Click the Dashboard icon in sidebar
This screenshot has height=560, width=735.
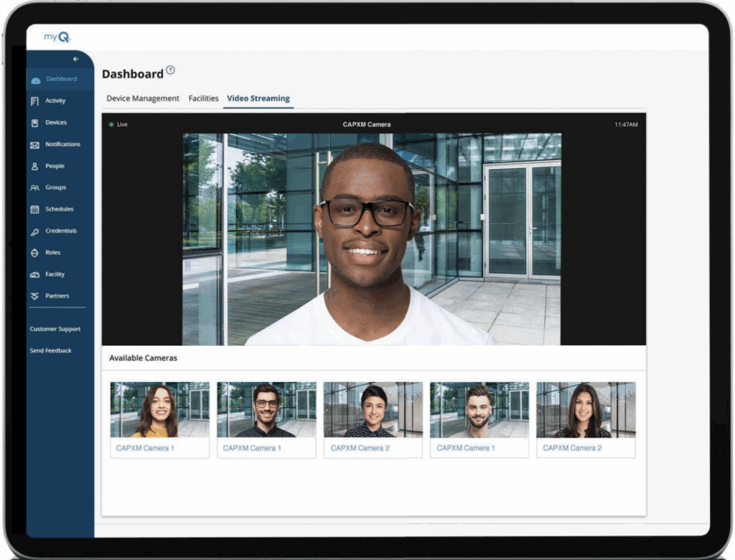click(x=35, y=80)
